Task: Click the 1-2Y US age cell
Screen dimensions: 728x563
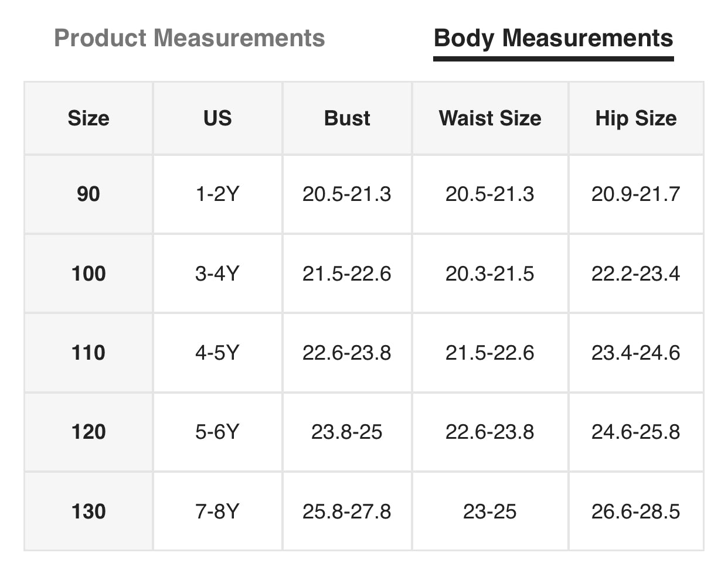Action: tap(217, 194)
